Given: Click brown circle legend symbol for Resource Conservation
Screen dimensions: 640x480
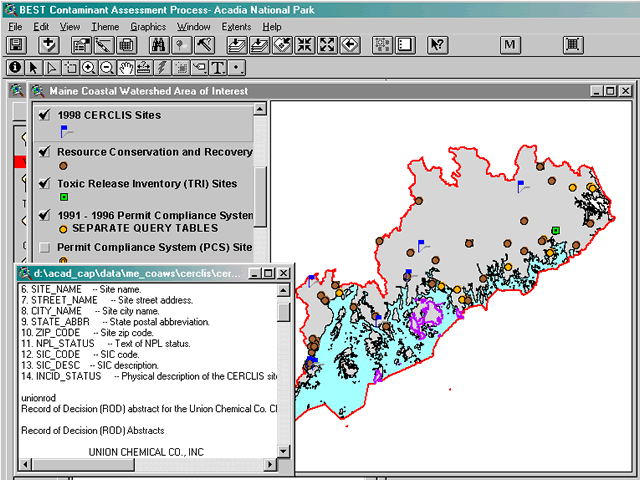Looking at the screenshot, I should 63,166.
